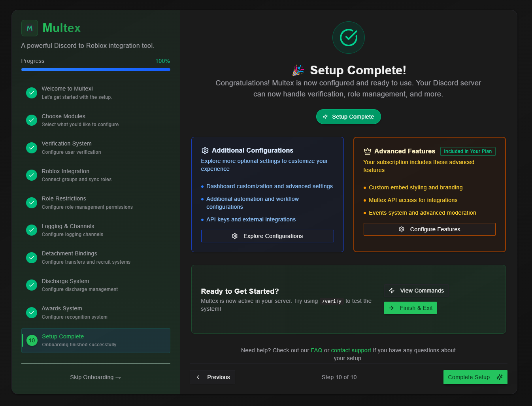Open the FAQ link

317,350
